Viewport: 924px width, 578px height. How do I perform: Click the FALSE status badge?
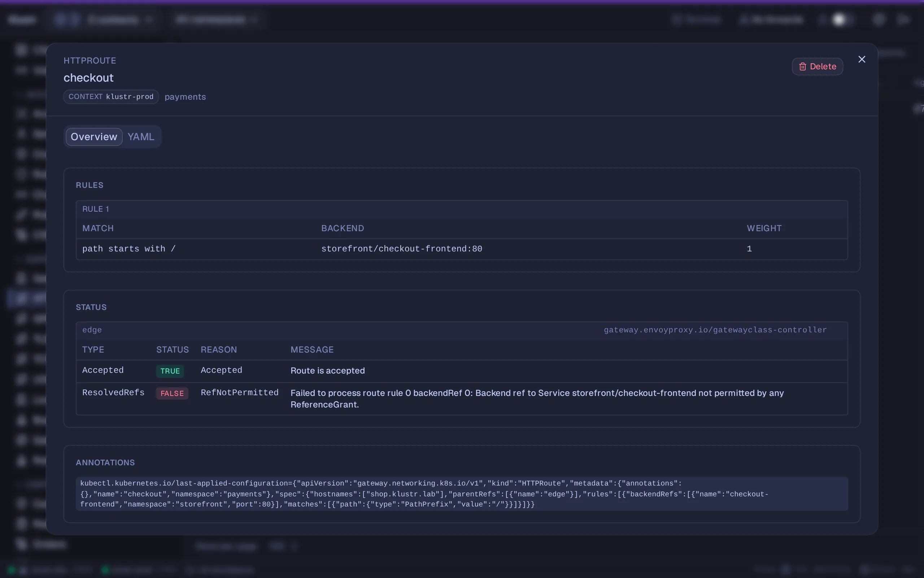(172, 393)
